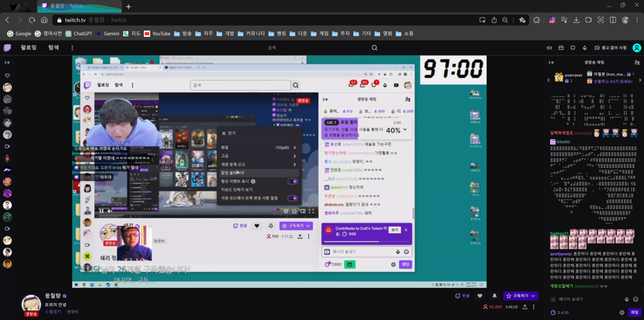644x320 pixels.
Task: Expand the left followed channels sidebar
Action: tap(7, 63)
